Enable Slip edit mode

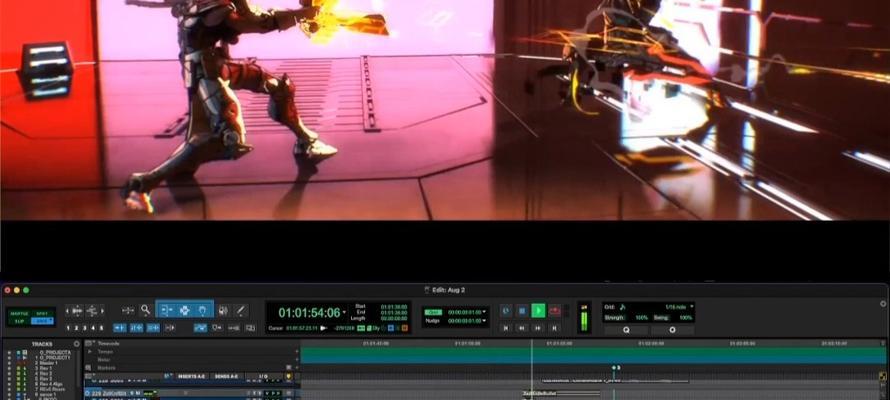coord(19,321)
